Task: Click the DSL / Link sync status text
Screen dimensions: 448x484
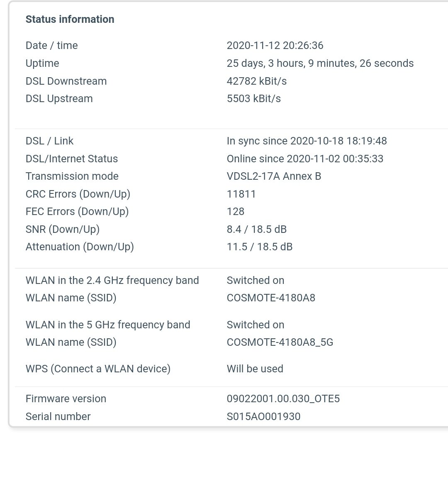Action: coord(307,141)
